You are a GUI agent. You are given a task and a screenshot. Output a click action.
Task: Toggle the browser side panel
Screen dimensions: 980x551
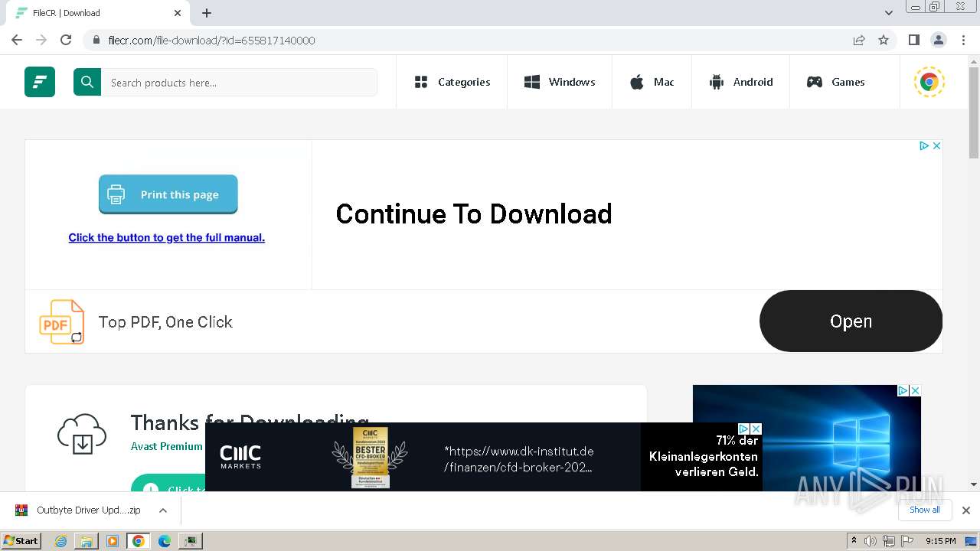click(x=913, y=40)
